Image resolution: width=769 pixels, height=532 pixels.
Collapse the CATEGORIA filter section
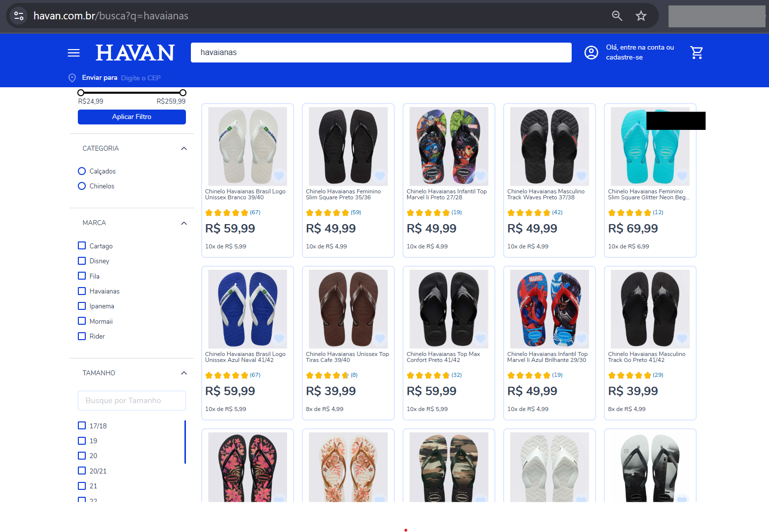click(184, 148)
